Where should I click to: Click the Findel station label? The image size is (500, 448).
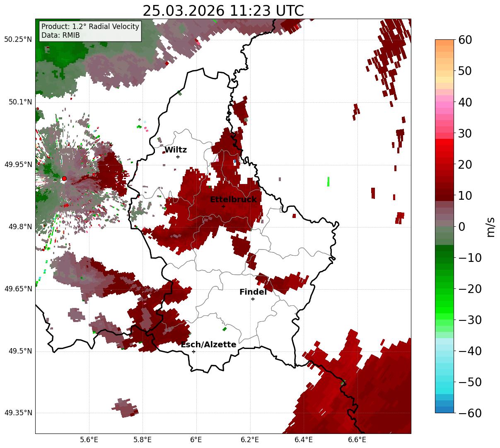tap(253, 292)
